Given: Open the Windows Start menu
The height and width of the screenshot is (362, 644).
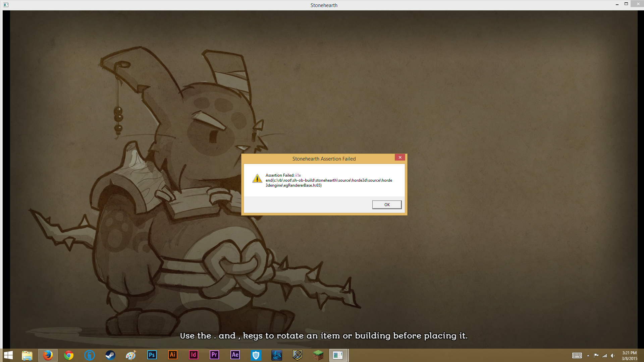Looking at the screenshot, I should (x=8, y=355).
